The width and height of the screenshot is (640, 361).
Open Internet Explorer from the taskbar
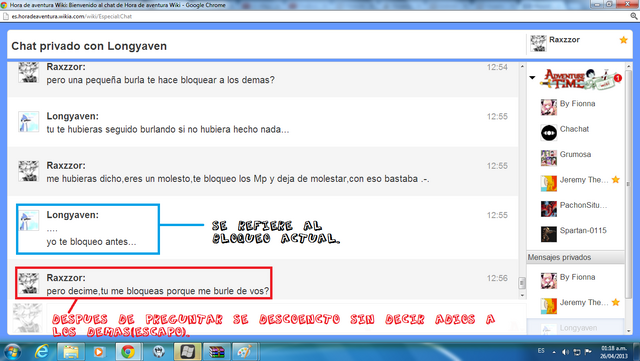click(42, 352)
